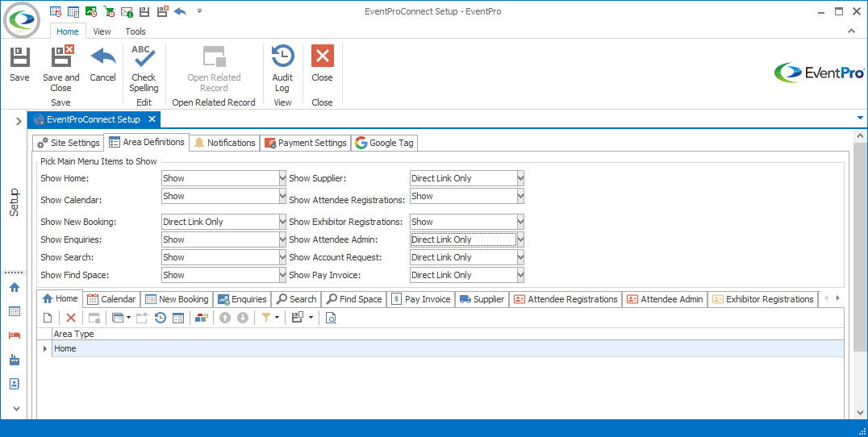Open the Payment Settings tab
Viewport: 868px width, 437px height.
pos(306,143)
